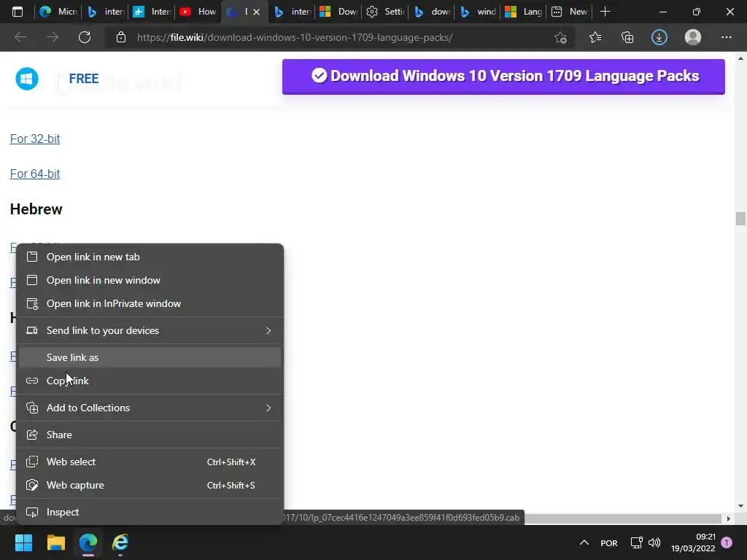Reload the current page
The width and height of the screenshot is (747, 560).
(x=85, y=37)
